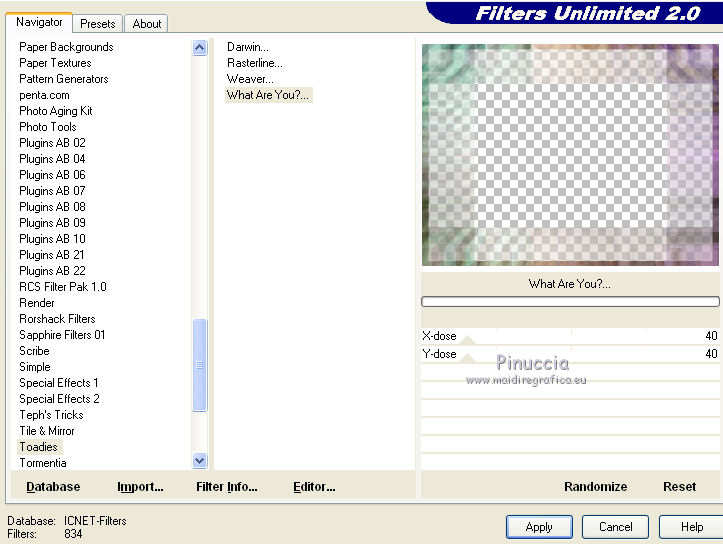Click Reset to restore defaults

point(679,486)
